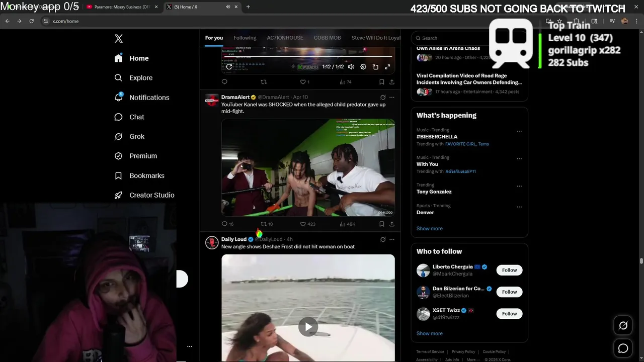Follow Liberta Cherguia
644x362 pixels.
tap(509, 270)
